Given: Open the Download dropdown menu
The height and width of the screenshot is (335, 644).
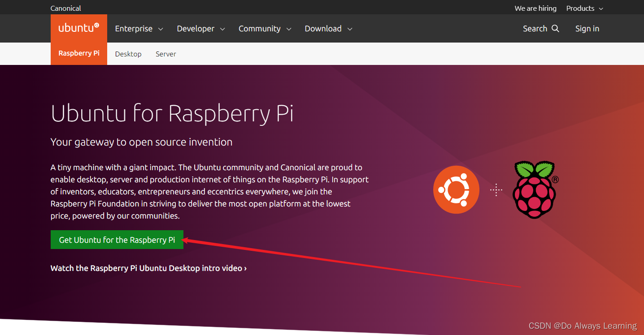Looking at the screenshot, I should 329,29.
